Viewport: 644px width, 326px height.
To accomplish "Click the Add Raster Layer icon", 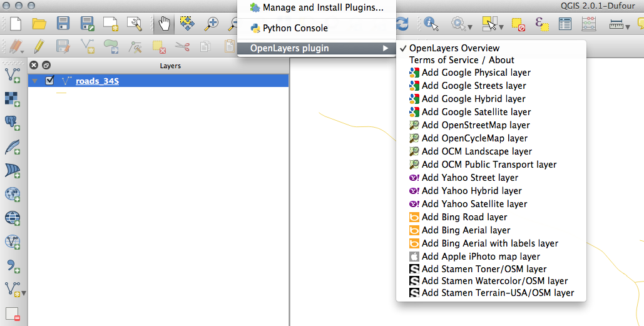I will [x=12, y=99].
